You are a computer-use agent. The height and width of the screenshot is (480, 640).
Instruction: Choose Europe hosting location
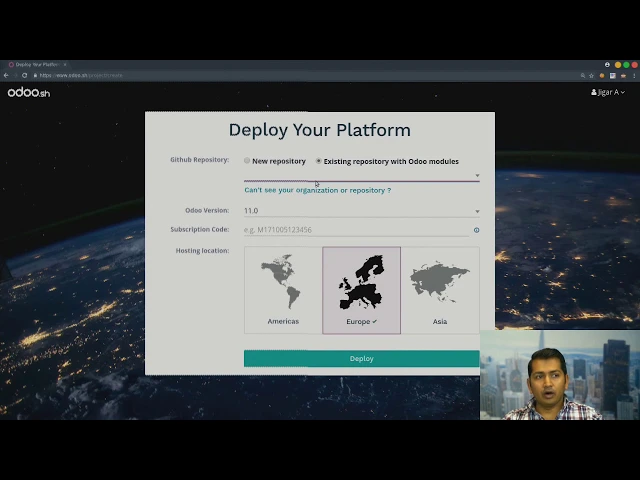tap(362, 290)
